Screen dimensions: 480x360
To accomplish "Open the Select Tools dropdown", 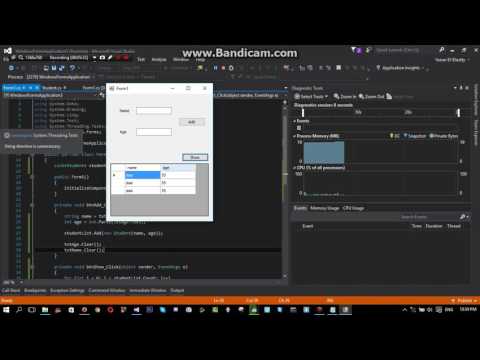I will (311, 97).
